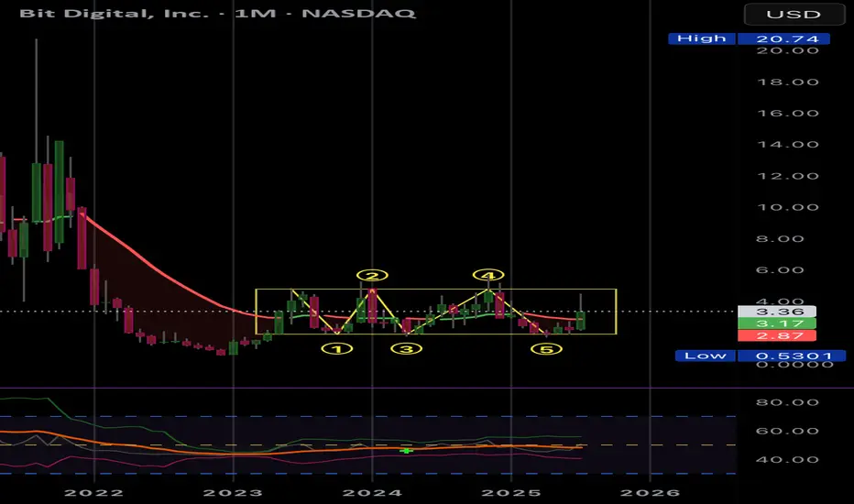Screen dimensions: 854x504
Task: Click the 18.00 price axis label
Action: click(787, 82)
